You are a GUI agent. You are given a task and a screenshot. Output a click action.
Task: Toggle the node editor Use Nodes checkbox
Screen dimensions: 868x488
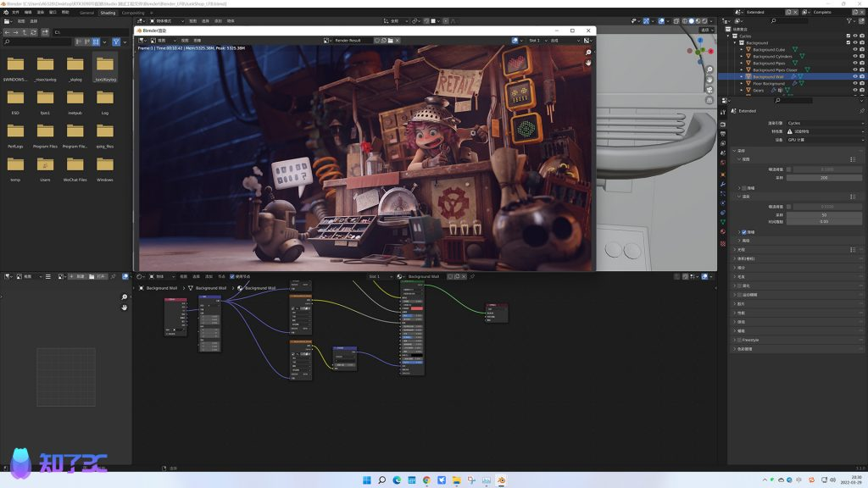[232, 277]
